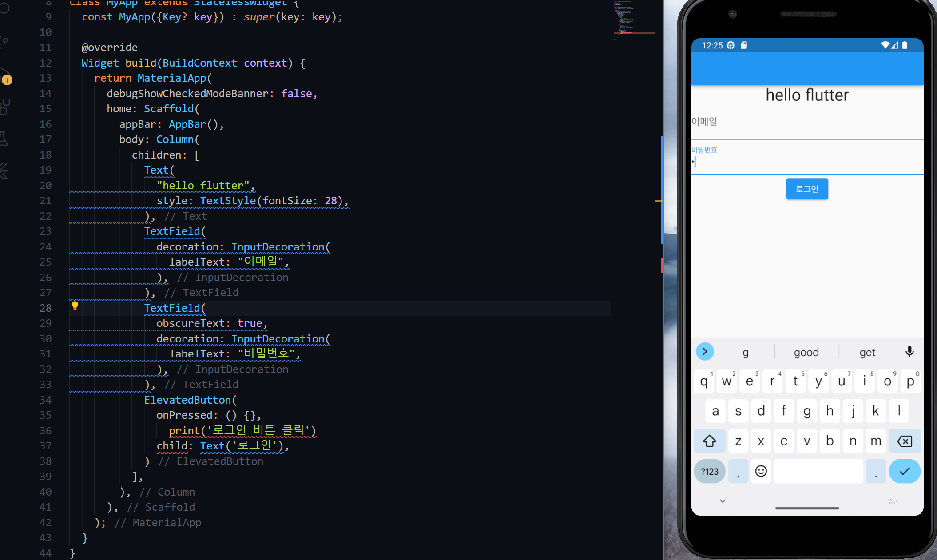Tap the settings gear in emulator status bar
The image size is (937, 560).
[x=731, y=45]
